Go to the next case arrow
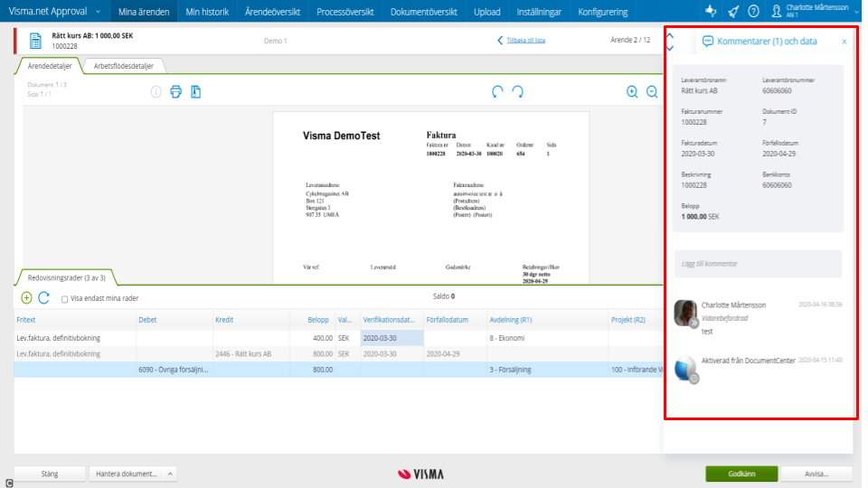Image resolution: width=868 pixels, height=488 pixels. coord(670,49)
